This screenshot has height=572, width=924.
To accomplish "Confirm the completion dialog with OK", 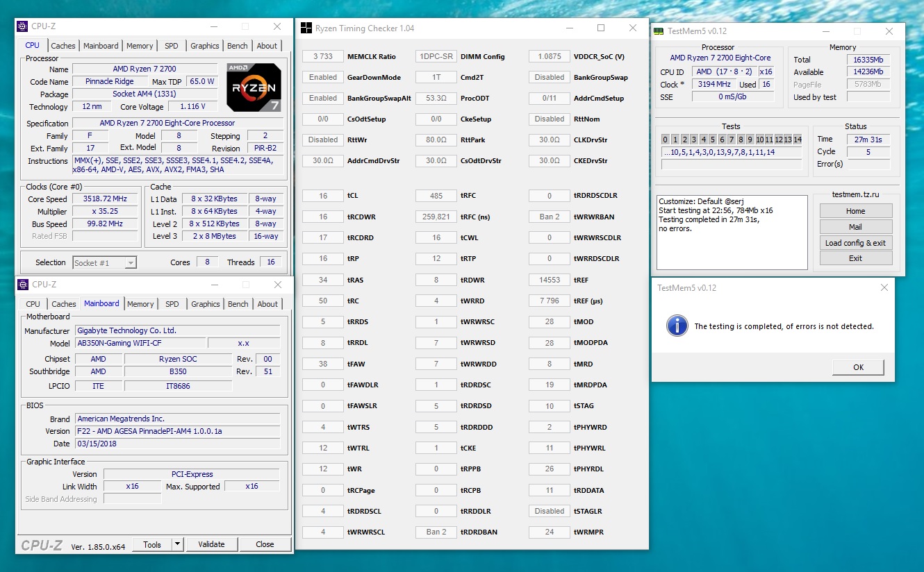I will (859, 367).
